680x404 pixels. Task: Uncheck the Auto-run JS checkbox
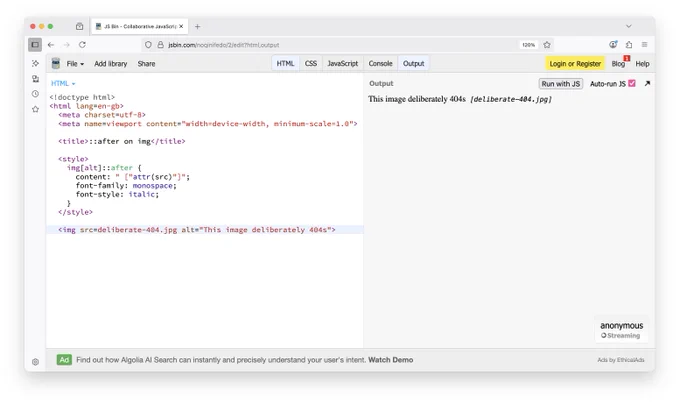coord(632,83)
